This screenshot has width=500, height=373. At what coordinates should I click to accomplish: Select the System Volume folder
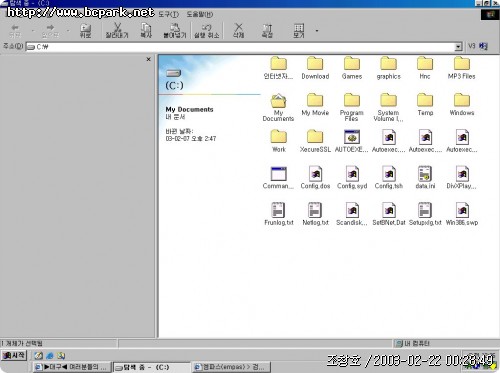pyautogui.click(x=388, y=107)
